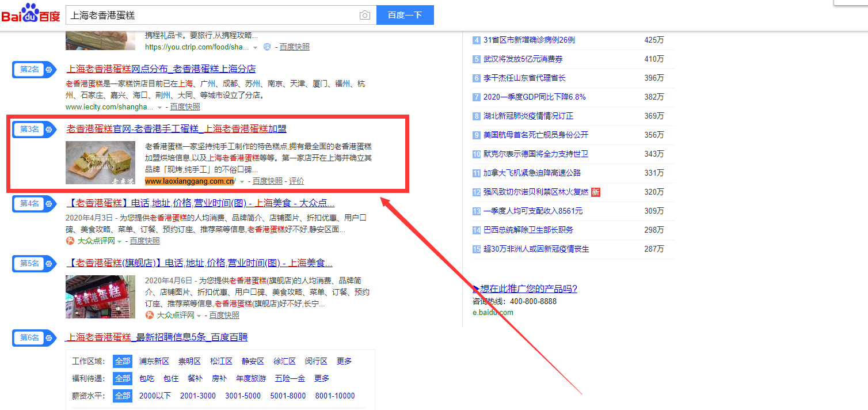The width and height of the screenshot is (868, 410).
Task: Open 百度快照 for the laoxianggang.com.cn result
Action: pos(268,181)
